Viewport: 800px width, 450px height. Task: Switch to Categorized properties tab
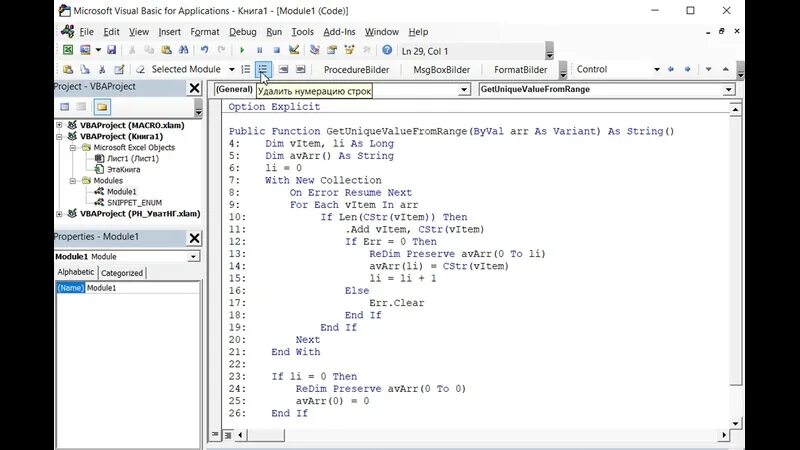[122, 273]
